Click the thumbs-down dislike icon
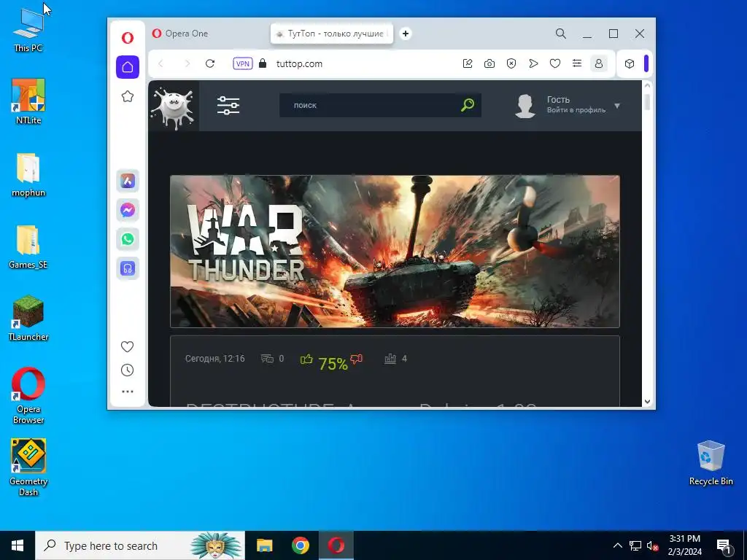 (x=356, y=359)
